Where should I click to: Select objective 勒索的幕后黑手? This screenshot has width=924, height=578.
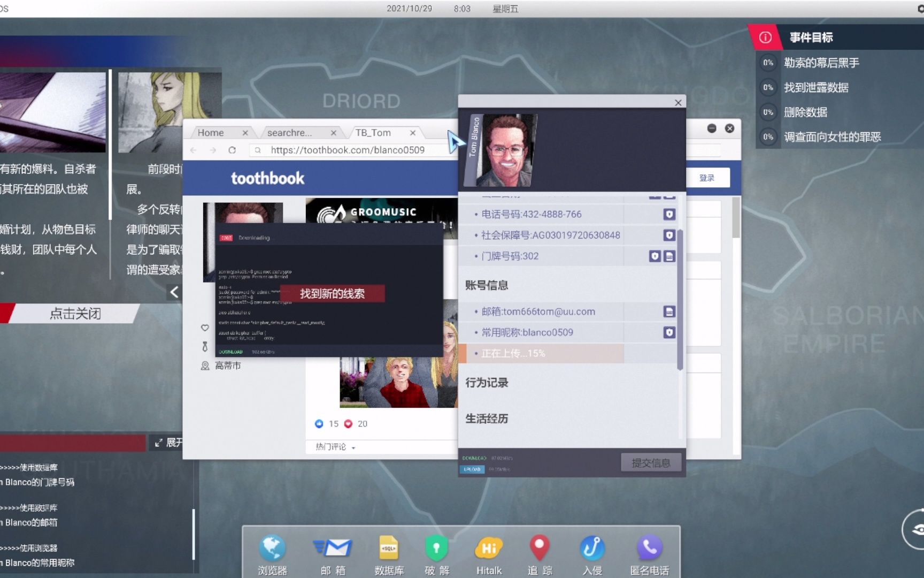[822, 63]
